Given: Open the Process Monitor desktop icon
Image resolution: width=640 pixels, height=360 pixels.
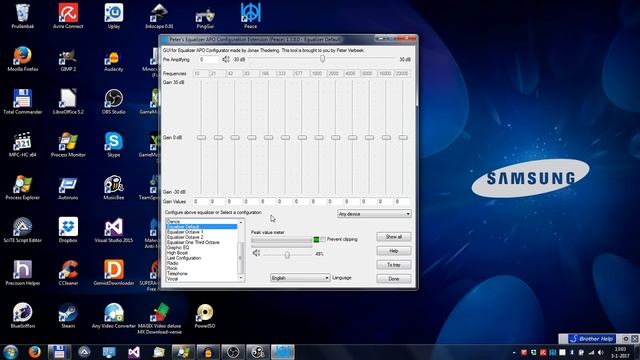Looking at the screenshot, I should [x=68, y=144].
